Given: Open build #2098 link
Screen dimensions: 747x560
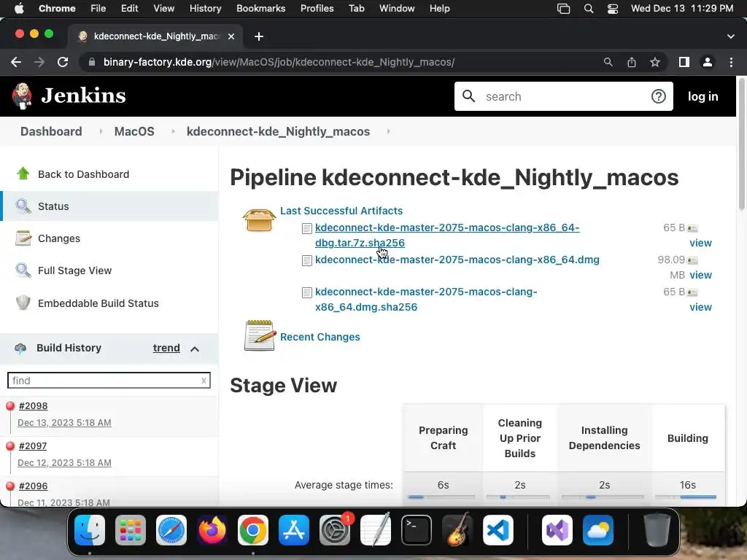Looking at the screenshot, I should point(33,405).
